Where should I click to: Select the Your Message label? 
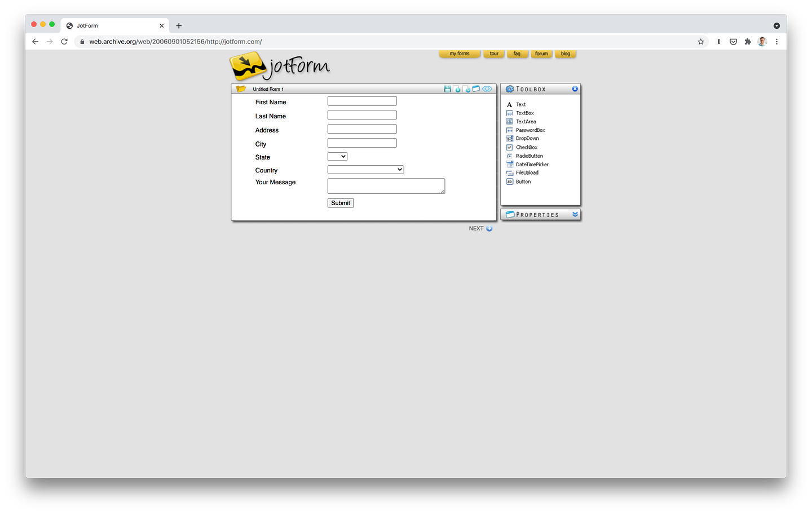click(x=275, y=182)
